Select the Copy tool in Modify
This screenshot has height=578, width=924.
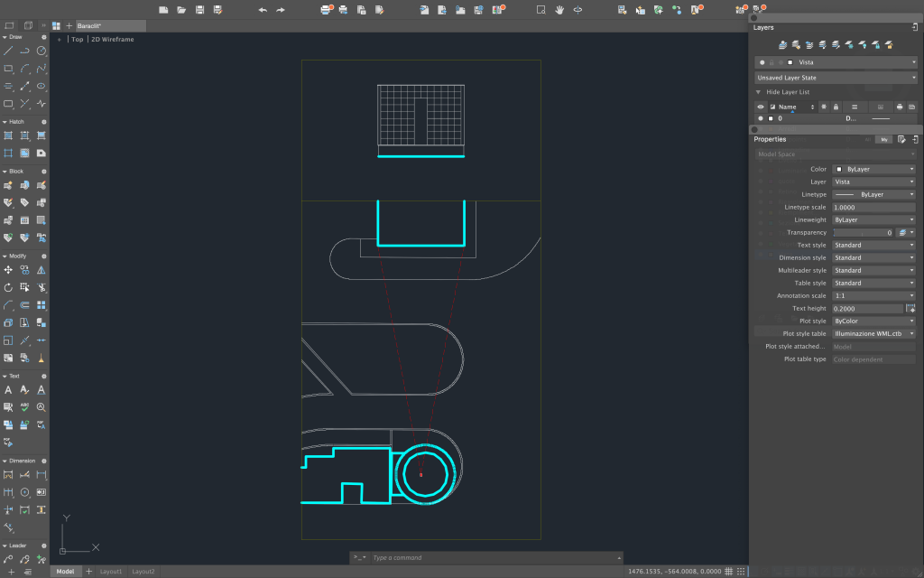(24, 270)
